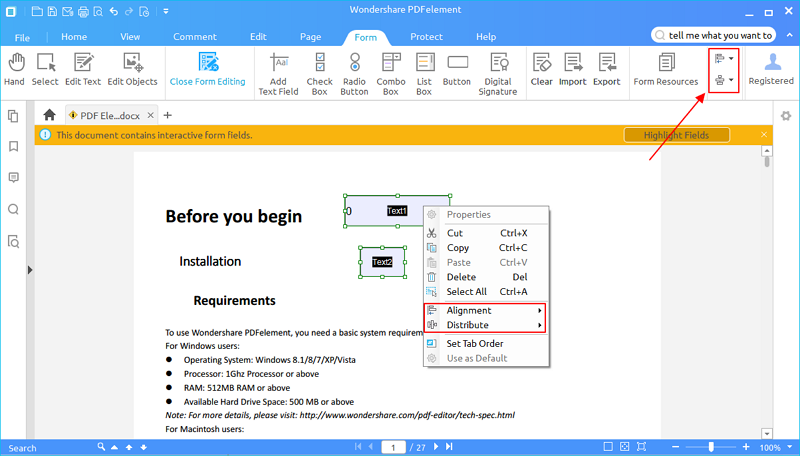Open the File menu

(x=22, y=37)
